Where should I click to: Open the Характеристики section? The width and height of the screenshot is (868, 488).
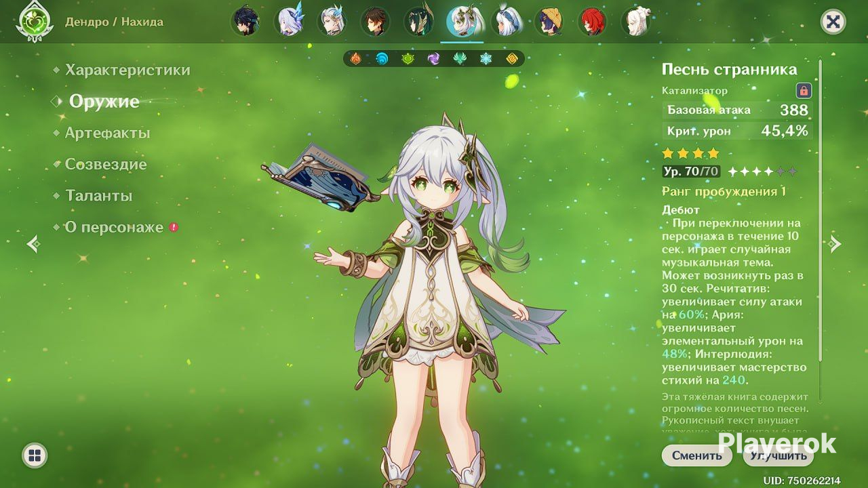pyautogui.click(x=127, y=70)
